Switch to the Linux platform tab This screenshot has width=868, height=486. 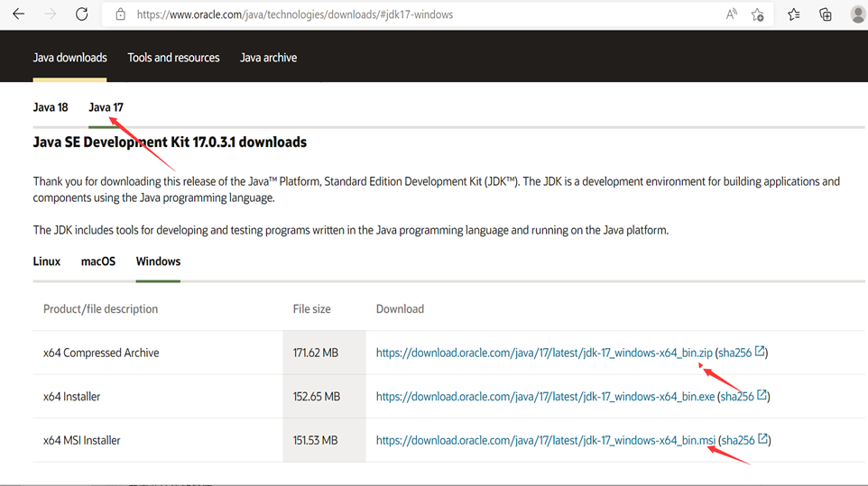click(x=47, y=261)
